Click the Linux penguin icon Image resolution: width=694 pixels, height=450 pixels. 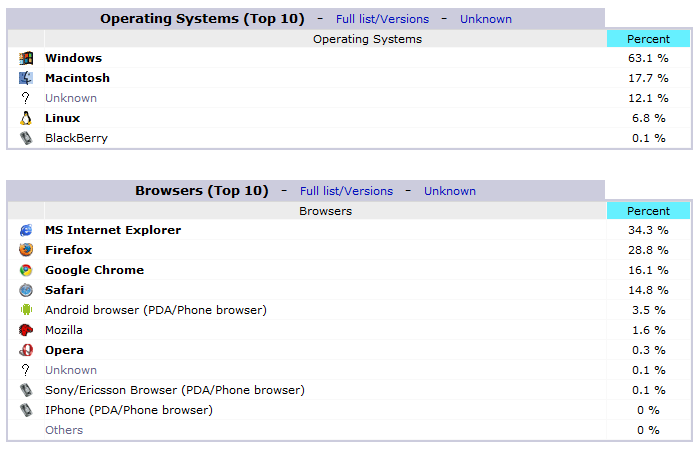pos(26,118)
